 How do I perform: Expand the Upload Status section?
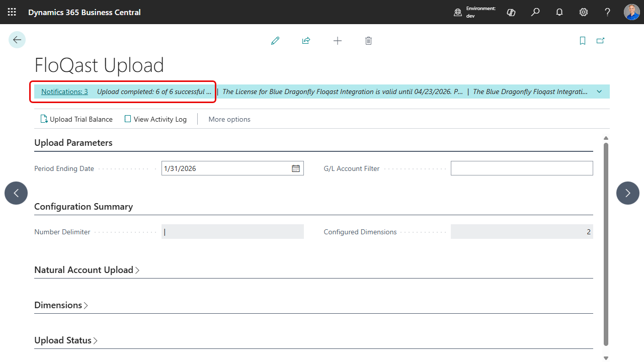tap(66, 340)
